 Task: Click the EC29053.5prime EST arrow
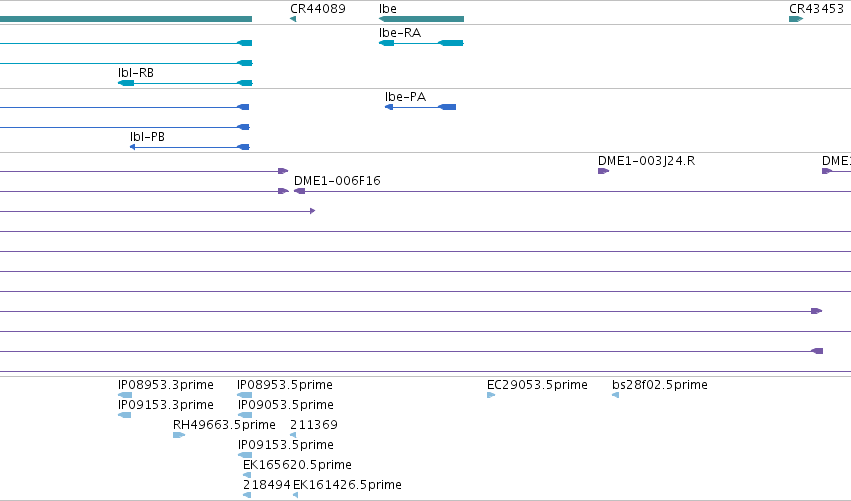(491, 395)
